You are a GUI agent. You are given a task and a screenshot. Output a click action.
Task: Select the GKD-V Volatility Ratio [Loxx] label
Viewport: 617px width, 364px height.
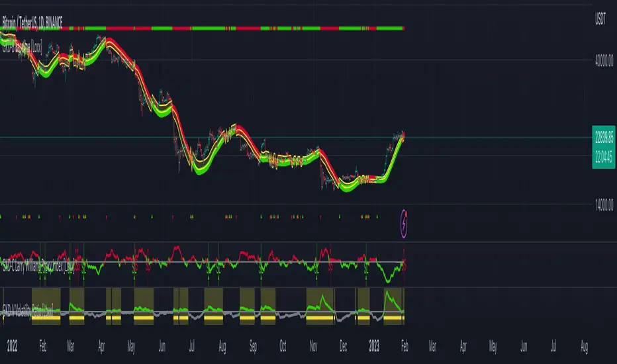(x=28, y=310)
